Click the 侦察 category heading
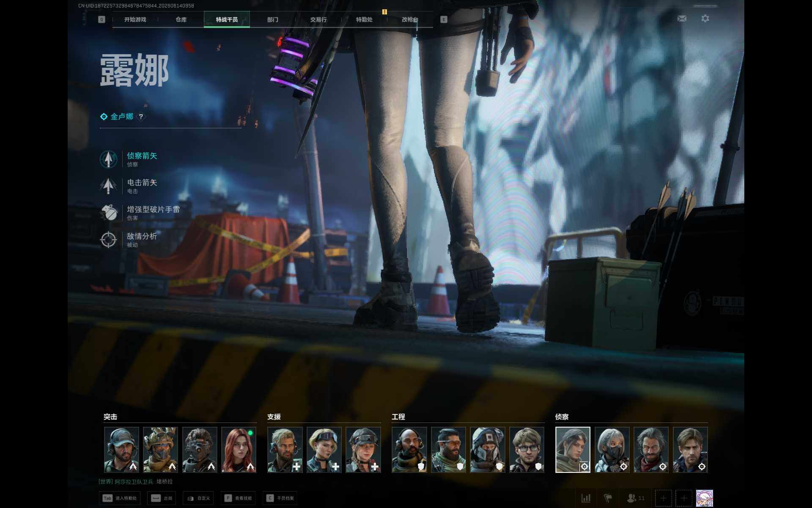This screenshot has height=508, width=812. tap(562, 417)
